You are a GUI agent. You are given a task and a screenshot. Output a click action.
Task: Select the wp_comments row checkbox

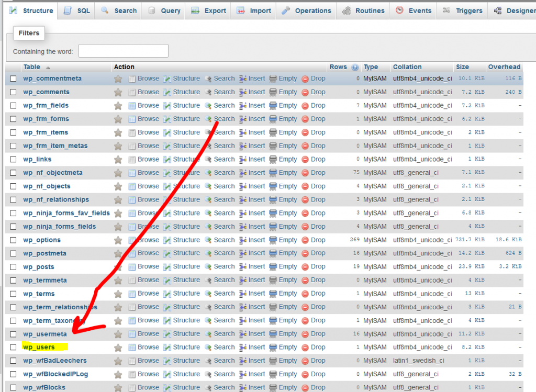(13, 92)
